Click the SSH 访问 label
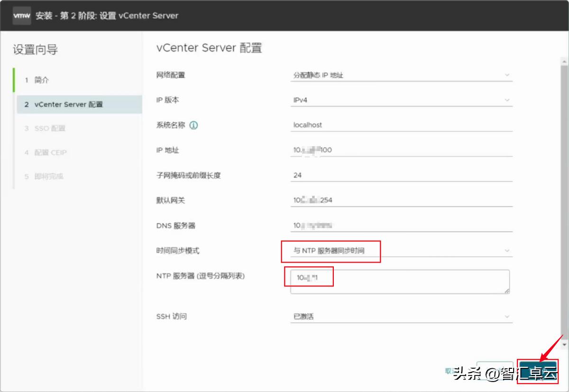This screenshot has height=392, width=569. (172, 316)
